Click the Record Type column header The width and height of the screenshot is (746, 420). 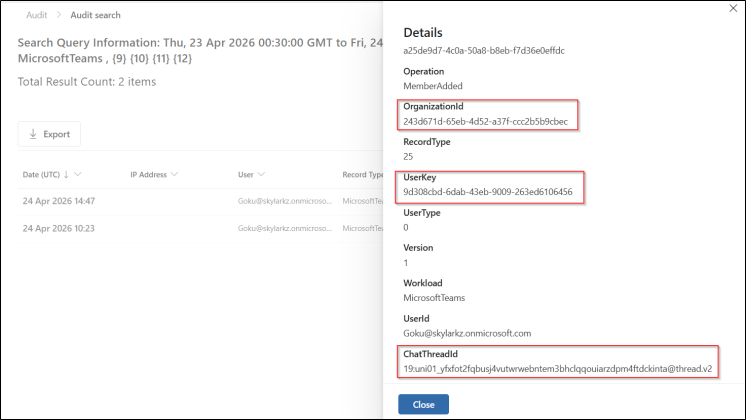pyautogui.click(x=363, y=175)
